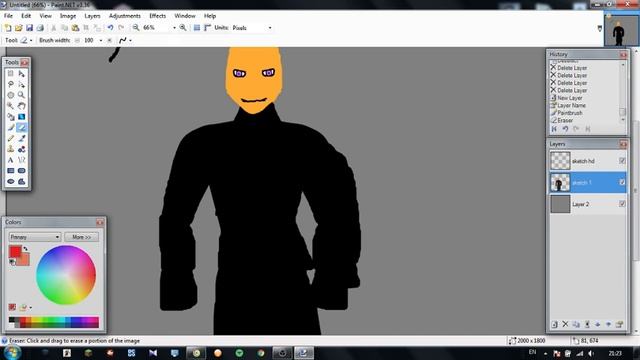
Task: Select the Rounded Rectangle shape tool
Action: pos(22,171)
